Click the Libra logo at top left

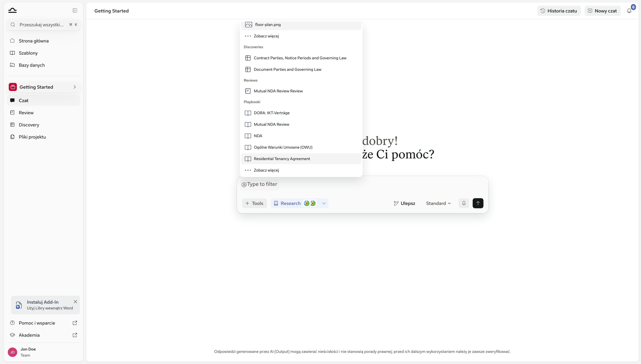12,10
